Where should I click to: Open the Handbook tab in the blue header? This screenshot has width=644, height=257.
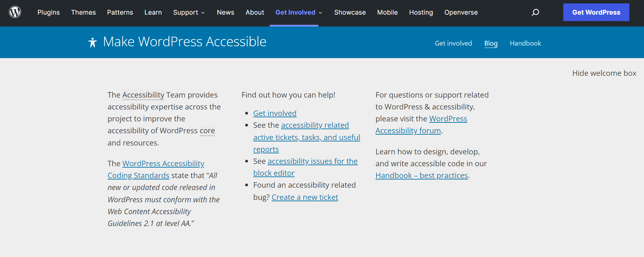coord(525,43)
